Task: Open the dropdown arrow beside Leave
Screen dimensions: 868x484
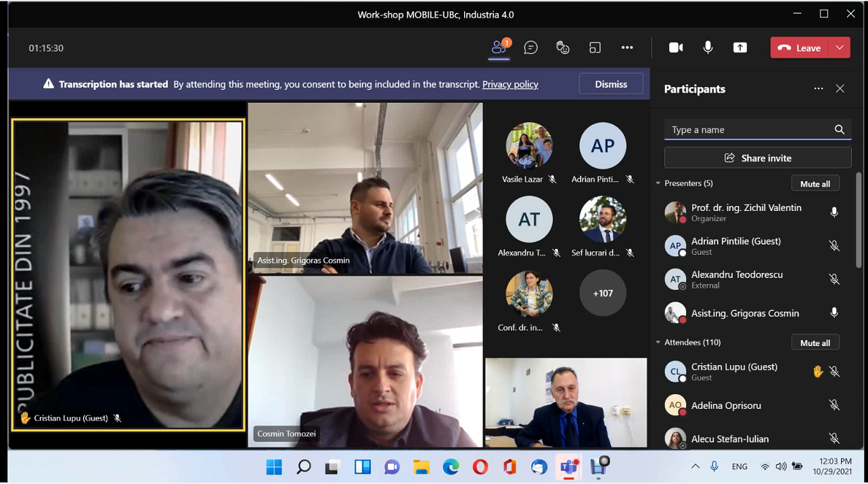Action: point(840,47)
